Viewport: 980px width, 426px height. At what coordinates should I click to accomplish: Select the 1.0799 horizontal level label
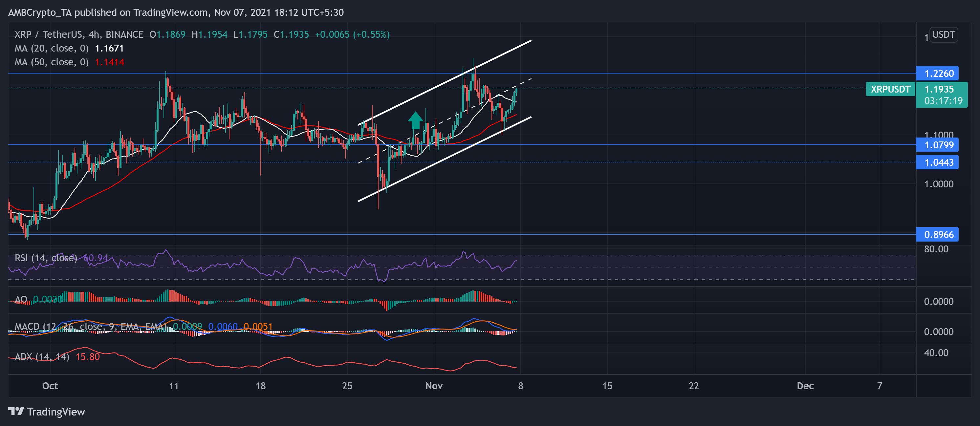coord(937,145)
